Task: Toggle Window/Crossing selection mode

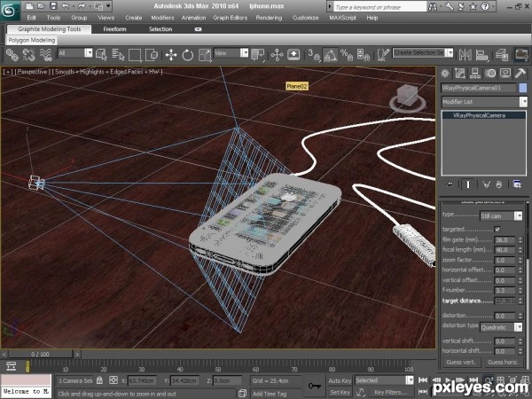Action: click(152, 55)
